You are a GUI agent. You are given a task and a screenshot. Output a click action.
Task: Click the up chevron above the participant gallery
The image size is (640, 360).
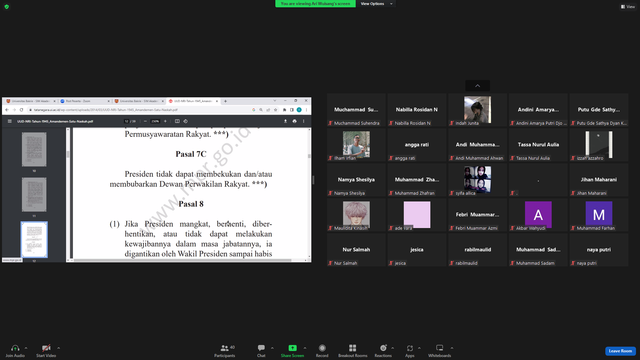[x=478, y=86]
